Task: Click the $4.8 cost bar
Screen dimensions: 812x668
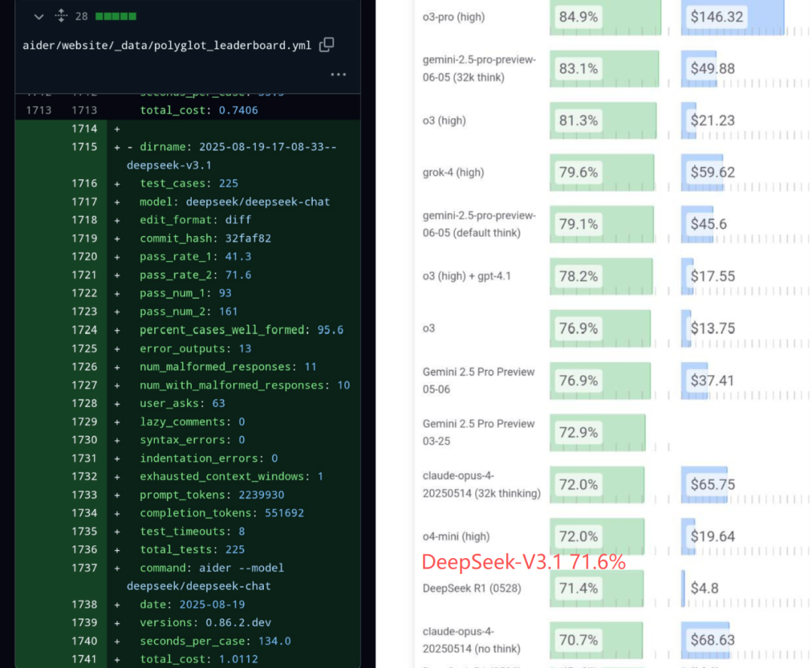Action: pyautogui.click(x=683, y=588)
